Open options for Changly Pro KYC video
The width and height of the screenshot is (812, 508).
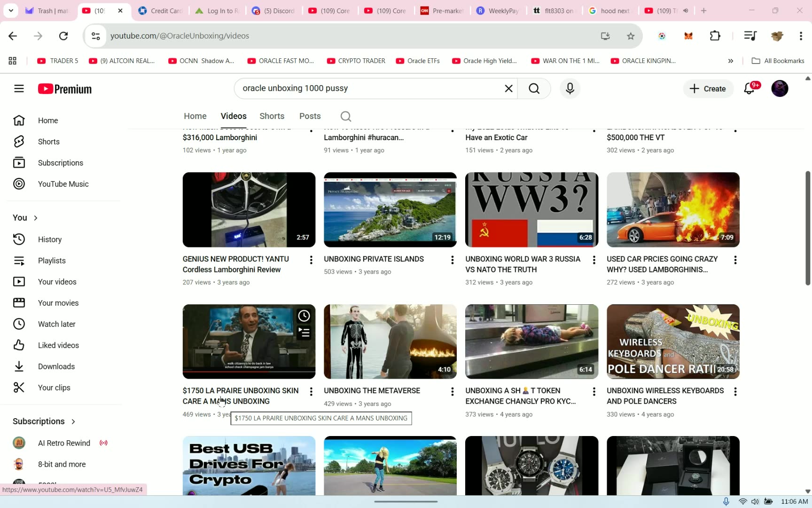594,392
